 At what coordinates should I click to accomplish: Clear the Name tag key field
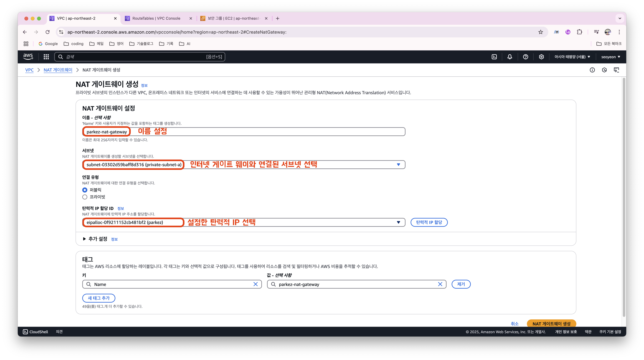pyautogui.click(x=255, y=284)
